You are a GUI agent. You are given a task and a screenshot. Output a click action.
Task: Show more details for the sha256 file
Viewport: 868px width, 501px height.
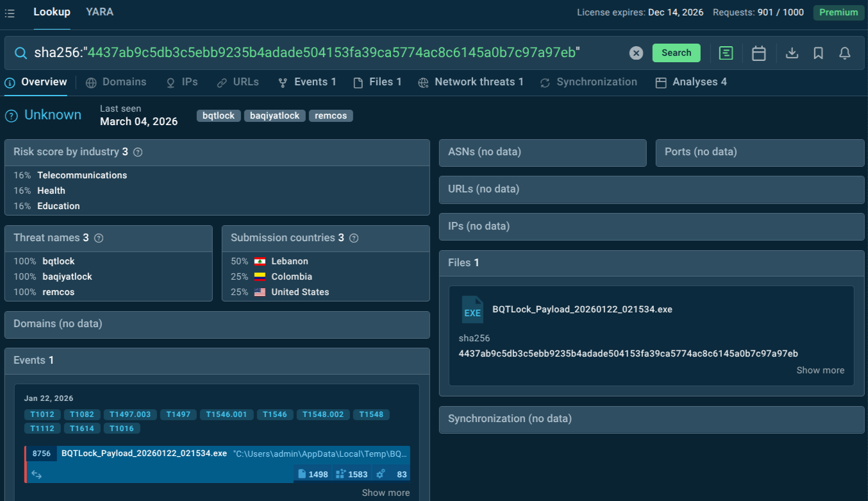click(x=820, y=370)
